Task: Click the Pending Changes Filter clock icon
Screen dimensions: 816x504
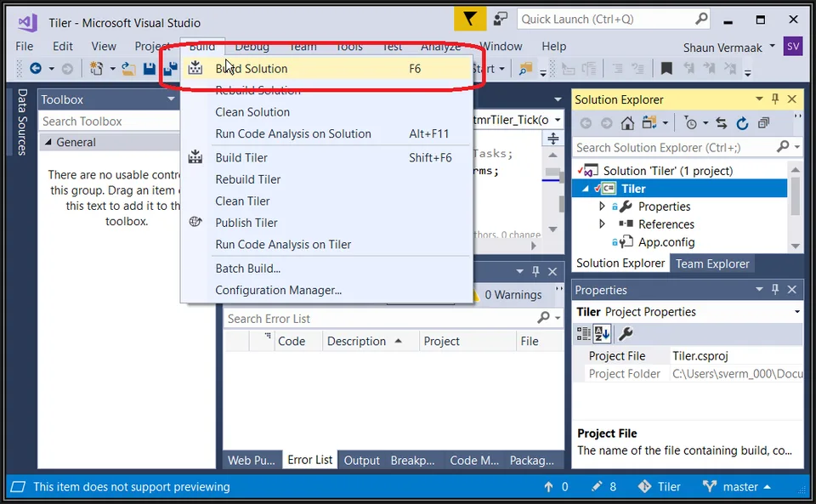Action: tap(690, 123)
